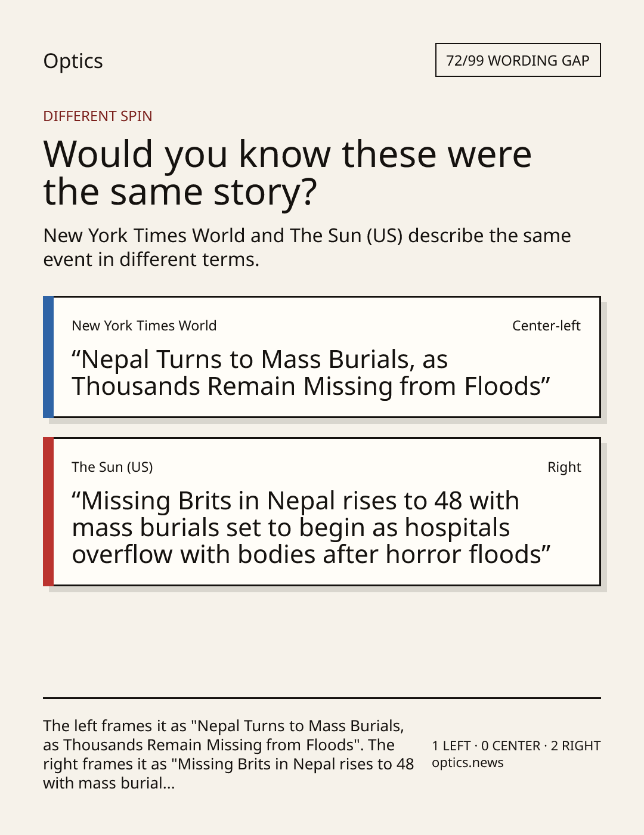Open the 'Missing Brits in Nepal' headline

[x=311, y=527]
